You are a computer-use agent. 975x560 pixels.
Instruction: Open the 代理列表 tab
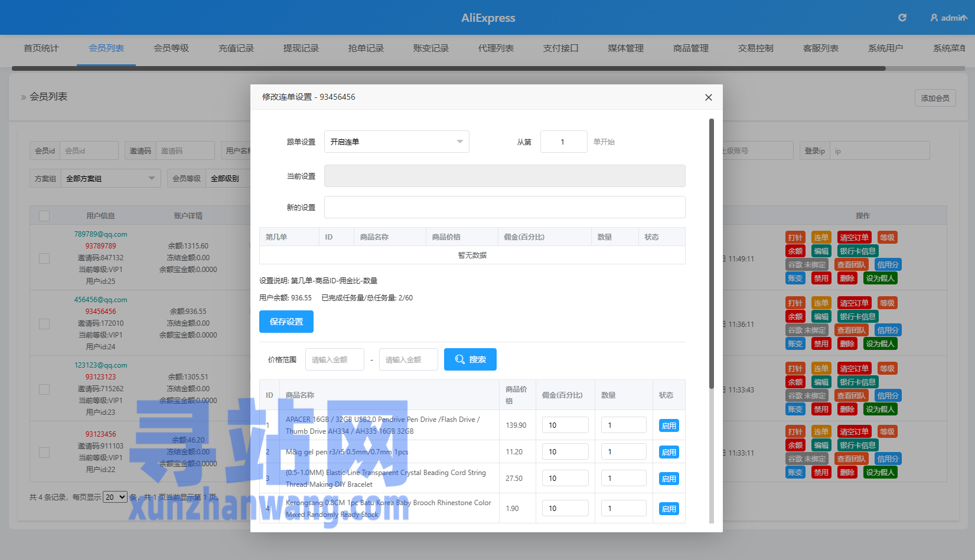point(496,48)
